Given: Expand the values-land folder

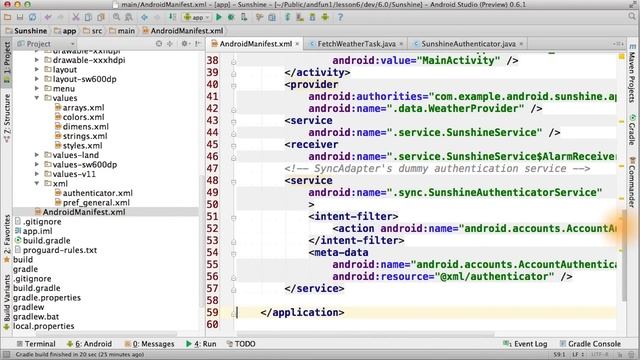Looking at the screenshot, I should (x=37, y=155).
